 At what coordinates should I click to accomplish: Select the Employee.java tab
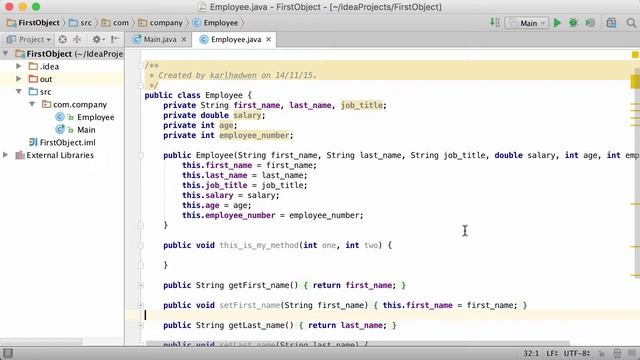pos(236,40)
